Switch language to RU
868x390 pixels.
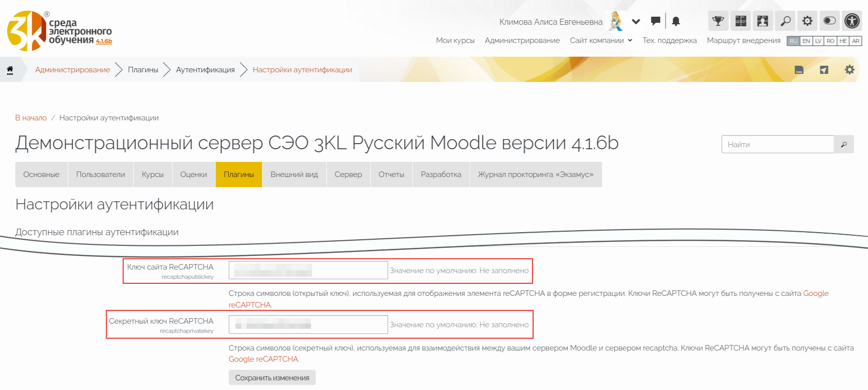coord(793,41)
